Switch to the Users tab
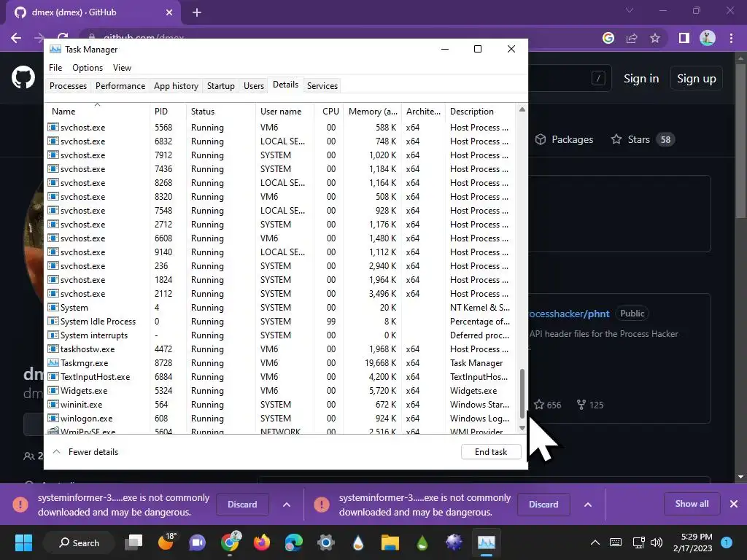This screenshot has width=747, height=560. (x=253, y=86)
